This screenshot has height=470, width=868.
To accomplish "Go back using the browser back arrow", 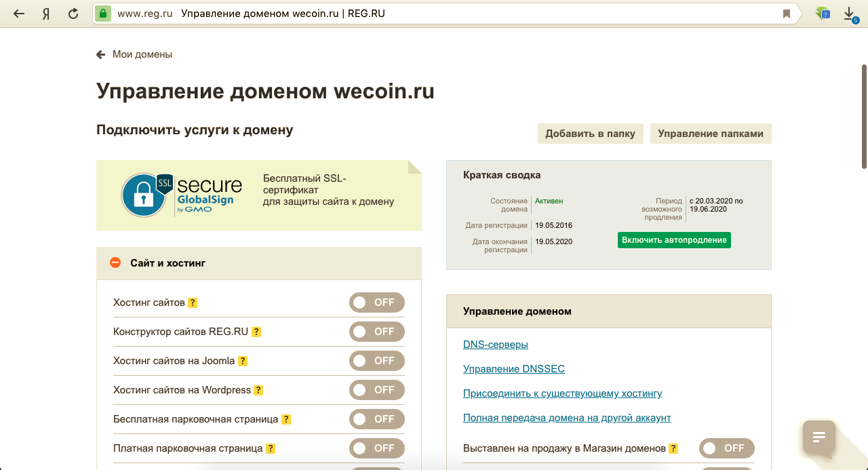I will point(19,14).
